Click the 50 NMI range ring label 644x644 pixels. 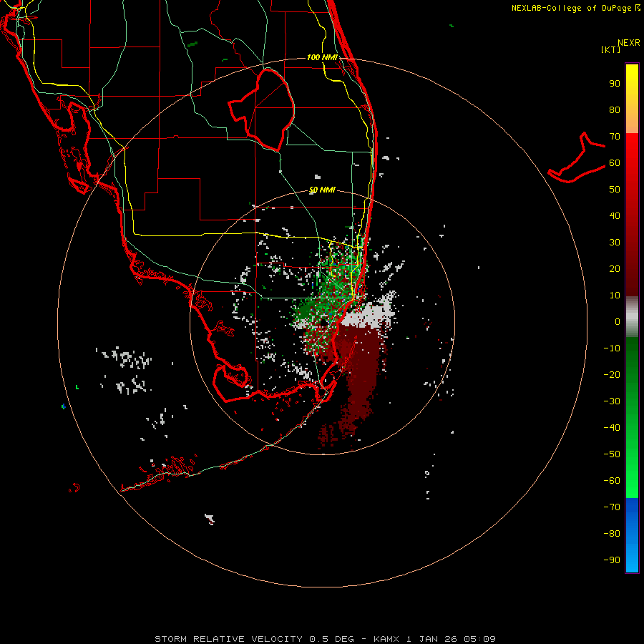tap(322, 190)
